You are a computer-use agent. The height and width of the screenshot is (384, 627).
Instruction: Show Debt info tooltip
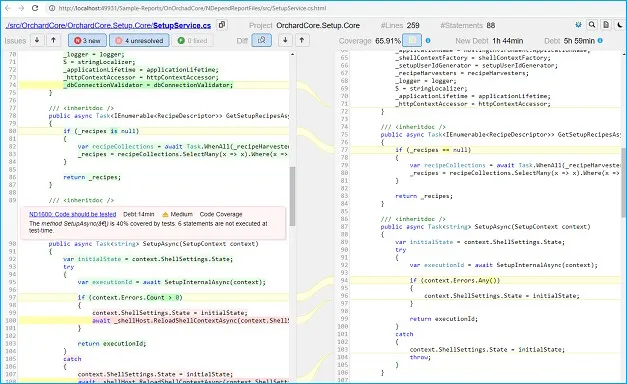[x=600, y=40]
